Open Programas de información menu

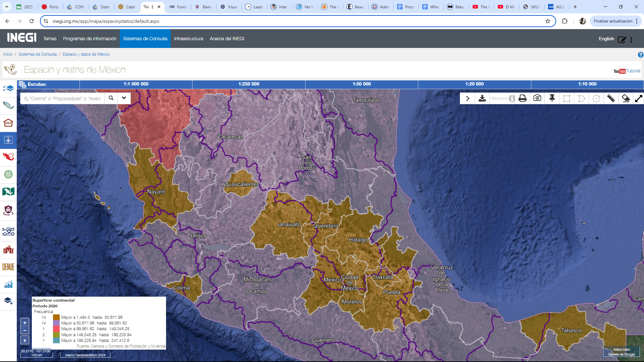point(90,39)
